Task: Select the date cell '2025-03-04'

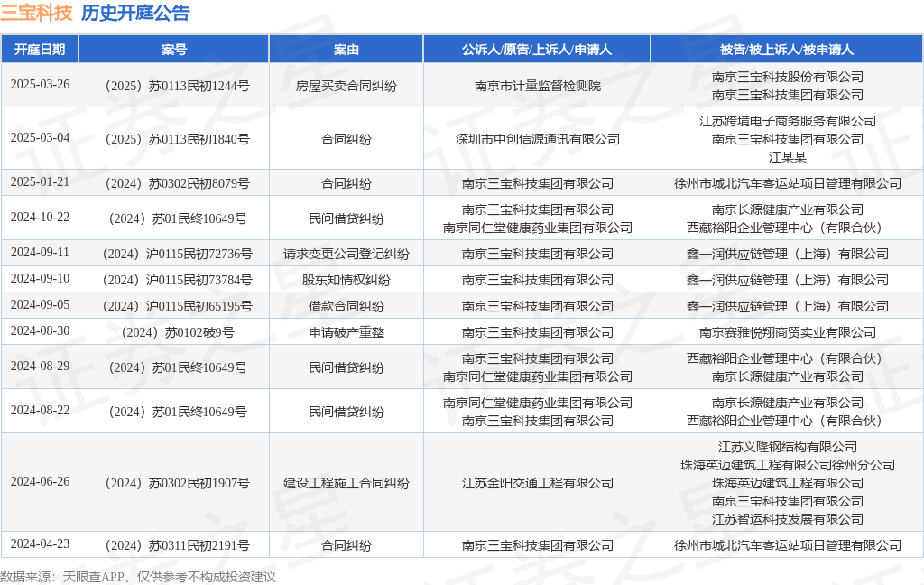Action: (40, 137)
